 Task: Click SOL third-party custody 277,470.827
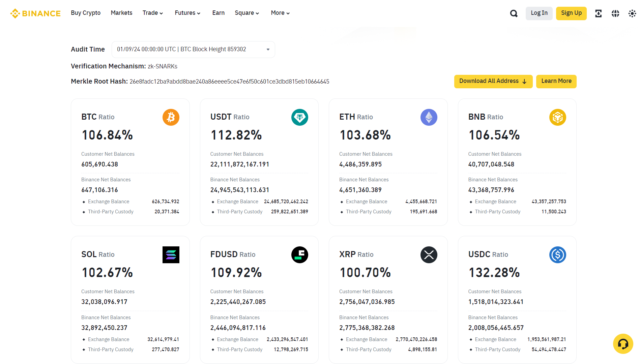point(166,350)
